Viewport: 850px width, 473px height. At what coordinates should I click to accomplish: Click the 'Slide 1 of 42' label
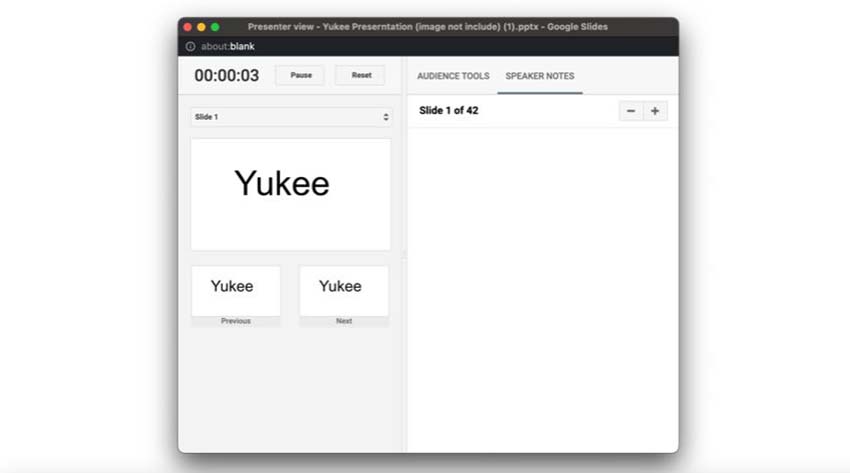pos(449,111)
